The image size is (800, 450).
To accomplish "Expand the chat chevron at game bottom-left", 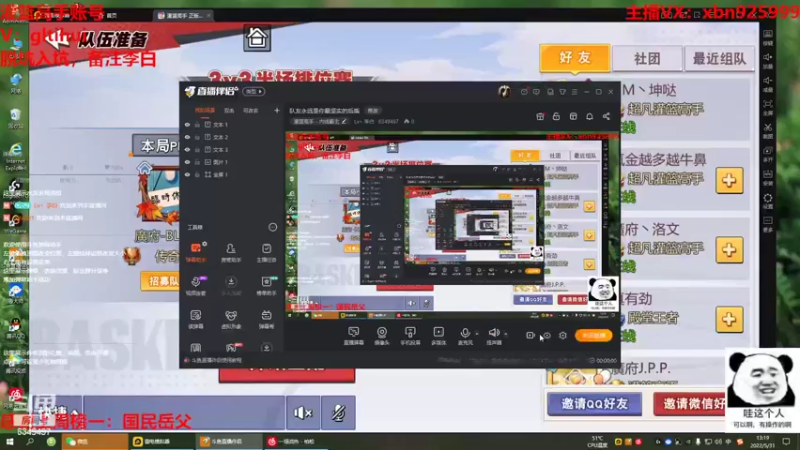I will tap(75, 412).
